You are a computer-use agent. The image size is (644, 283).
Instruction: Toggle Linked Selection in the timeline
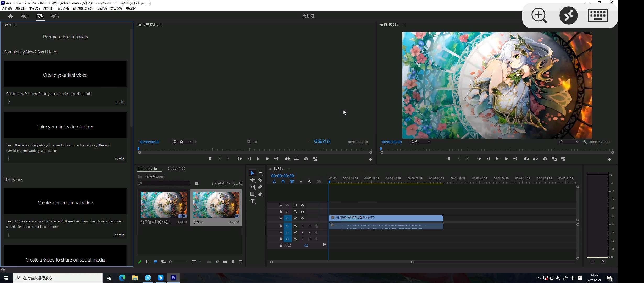point(292,182)
